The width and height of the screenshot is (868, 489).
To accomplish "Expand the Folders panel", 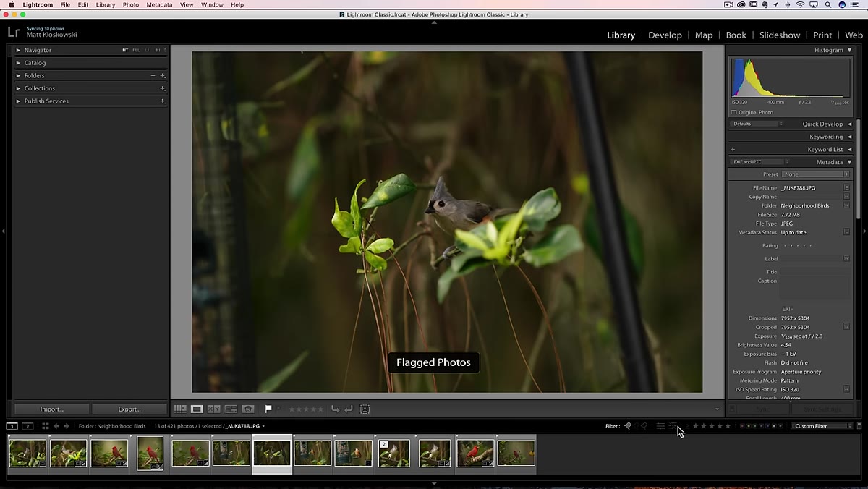I will 18,75.
